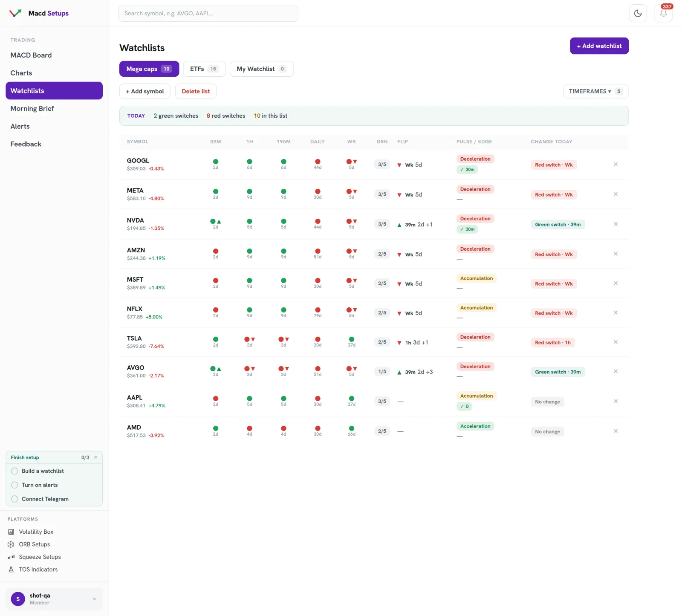Check the Connect Telegram step

[x=14, y=499]
